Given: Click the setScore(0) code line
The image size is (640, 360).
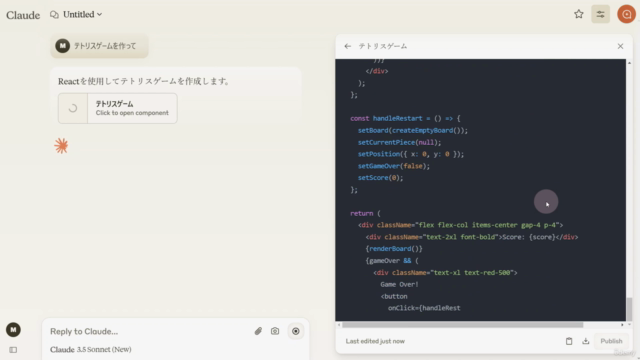Looking at the screenshot, I should click(x=380, y=178).
